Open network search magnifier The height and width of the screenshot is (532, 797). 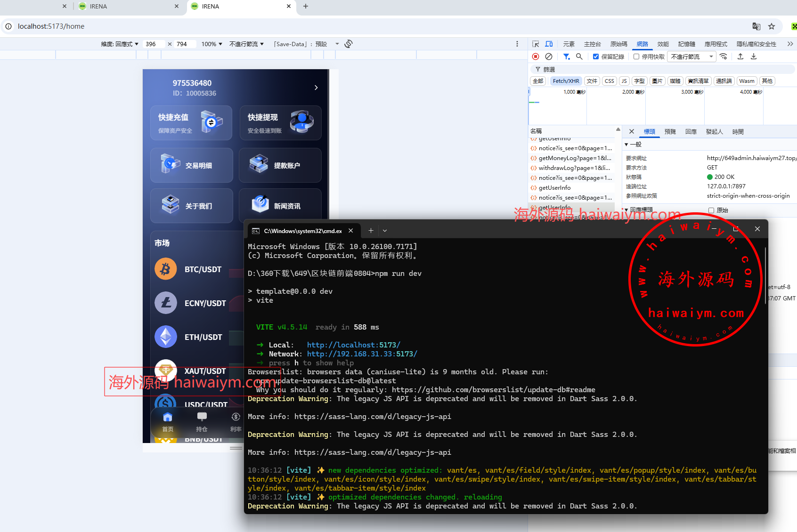(x=579, y=56)
